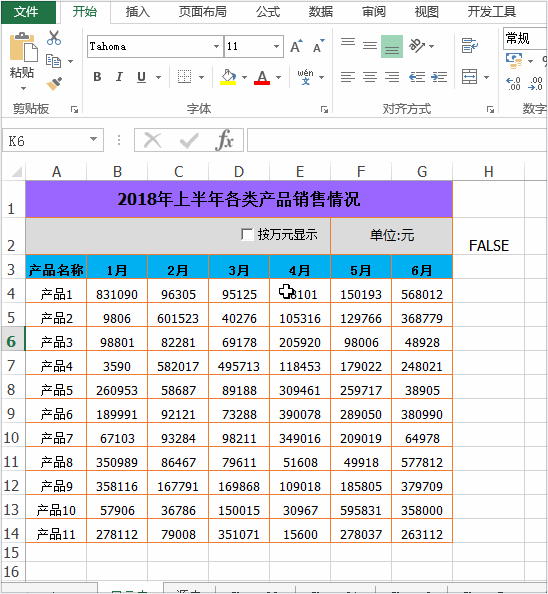Align text left

point(348,77)
